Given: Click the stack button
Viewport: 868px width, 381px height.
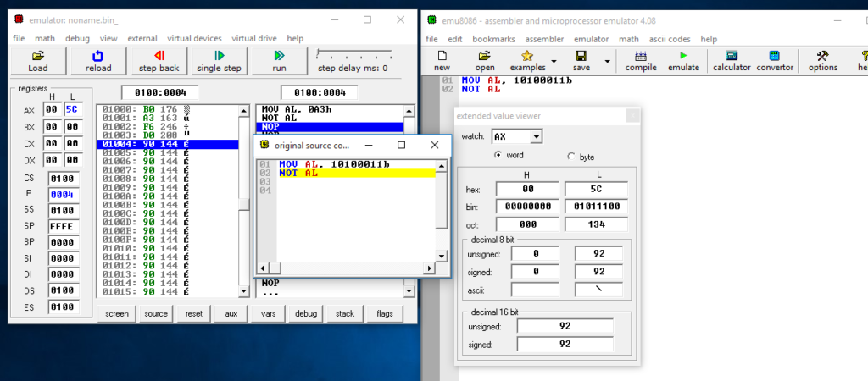Looking at the screenshot, I should pyautogui.click(x=345, y=313).
